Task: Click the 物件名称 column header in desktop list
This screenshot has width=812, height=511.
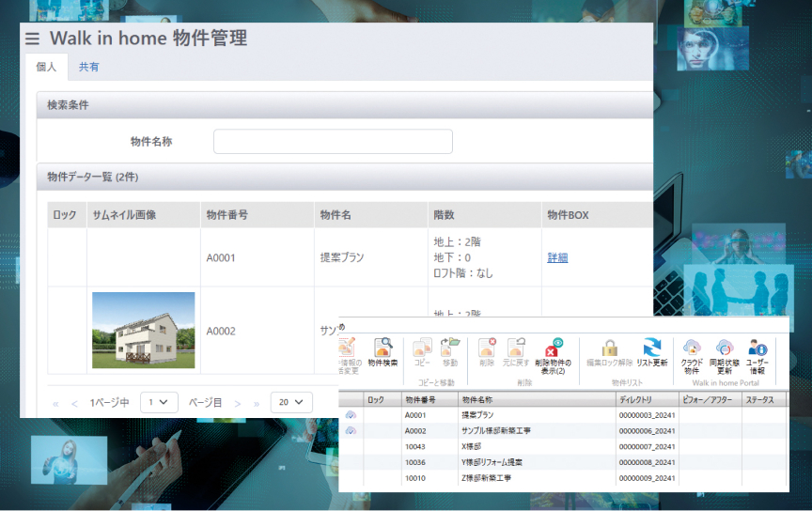Action: tap(537, 399)
